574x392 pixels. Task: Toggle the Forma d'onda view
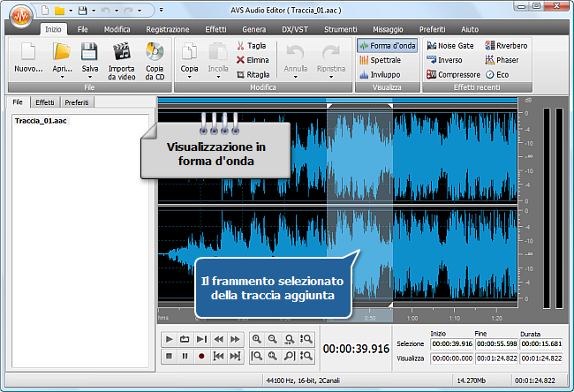tap(387, 45)
